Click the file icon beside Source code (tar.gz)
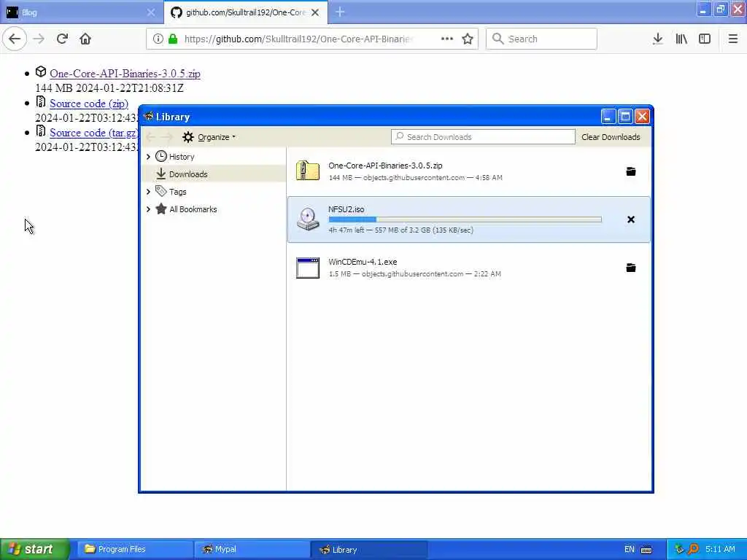The image size is (747, 560). (x=41, y=131)
